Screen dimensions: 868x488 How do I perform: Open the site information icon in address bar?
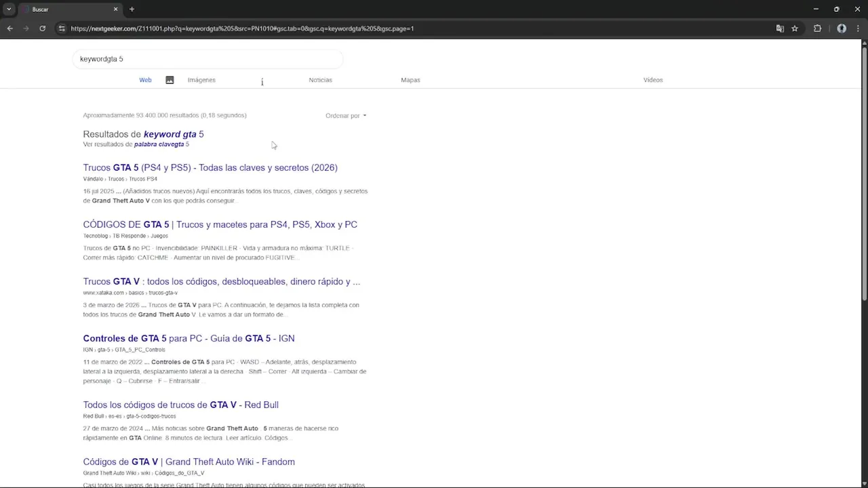point(62,28)
